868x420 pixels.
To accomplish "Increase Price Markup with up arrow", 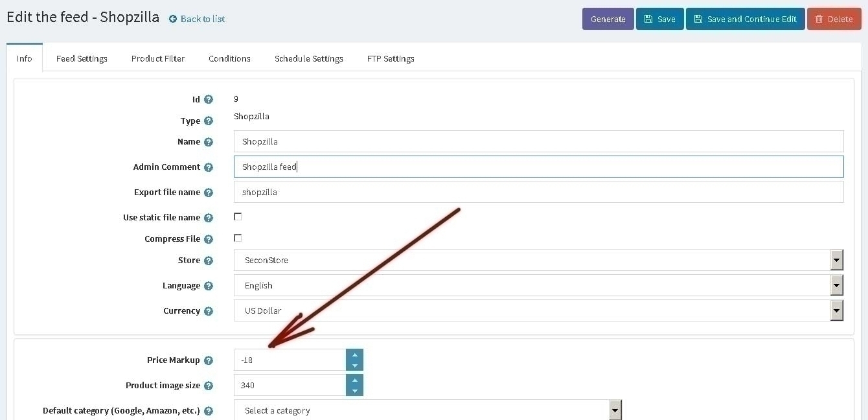I will (x=354, y=355).
